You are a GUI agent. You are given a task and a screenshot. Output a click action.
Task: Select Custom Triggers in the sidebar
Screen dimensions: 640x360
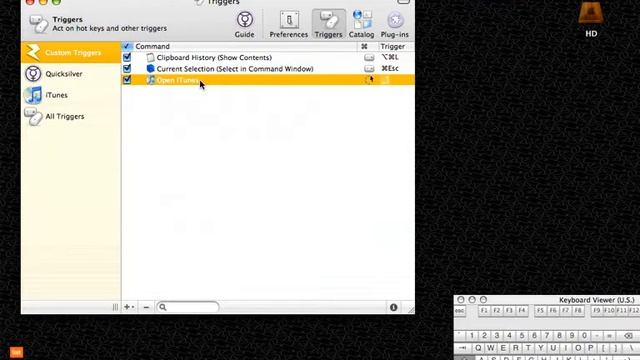(71, 52)
